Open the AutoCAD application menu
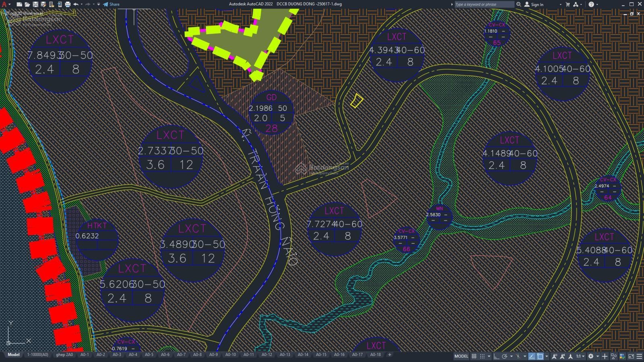 [4, 4]
